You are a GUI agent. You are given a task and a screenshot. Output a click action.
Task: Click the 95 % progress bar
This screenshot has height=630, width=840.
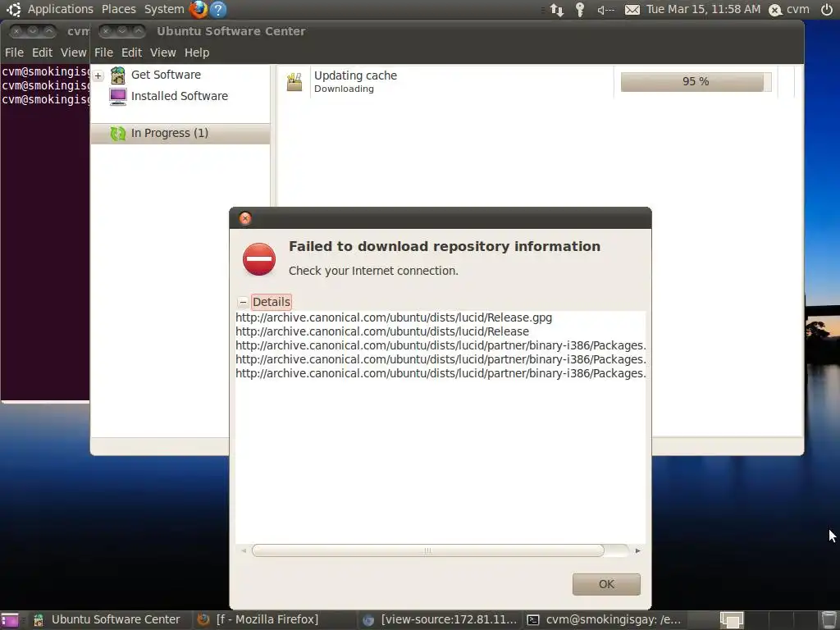pyautogui.click(x=696, y=81)
